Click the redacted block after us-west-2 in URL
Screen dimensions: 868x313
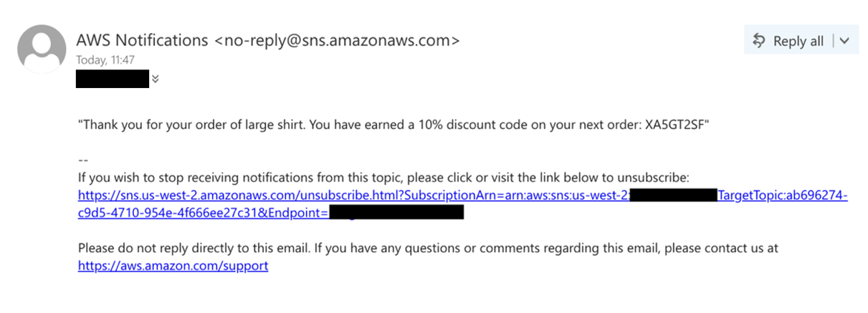[673, 196]
